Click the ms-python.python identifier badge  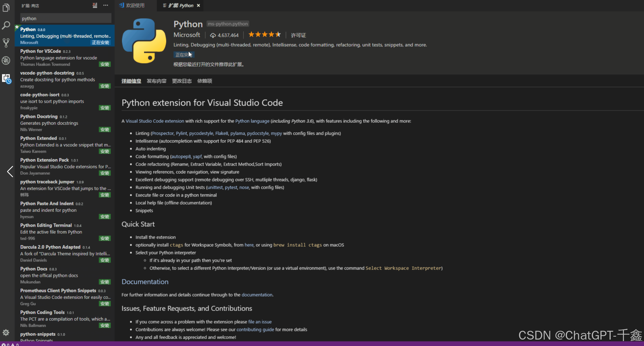[228, 24]
